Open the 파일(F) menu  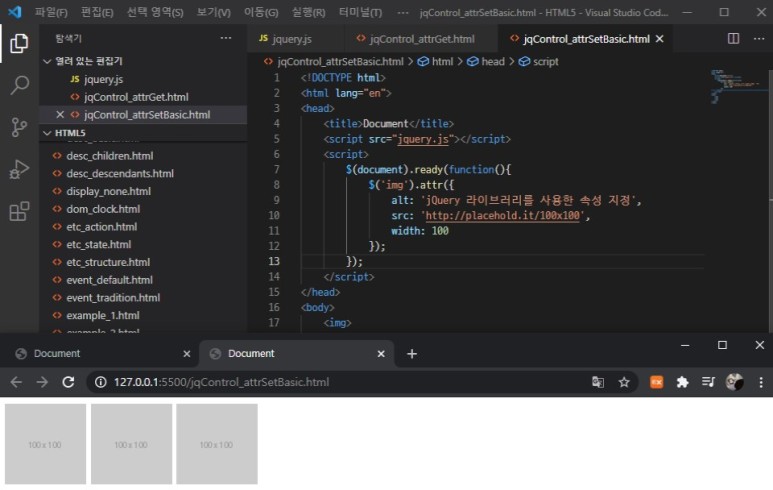click(x=51, y=12)
